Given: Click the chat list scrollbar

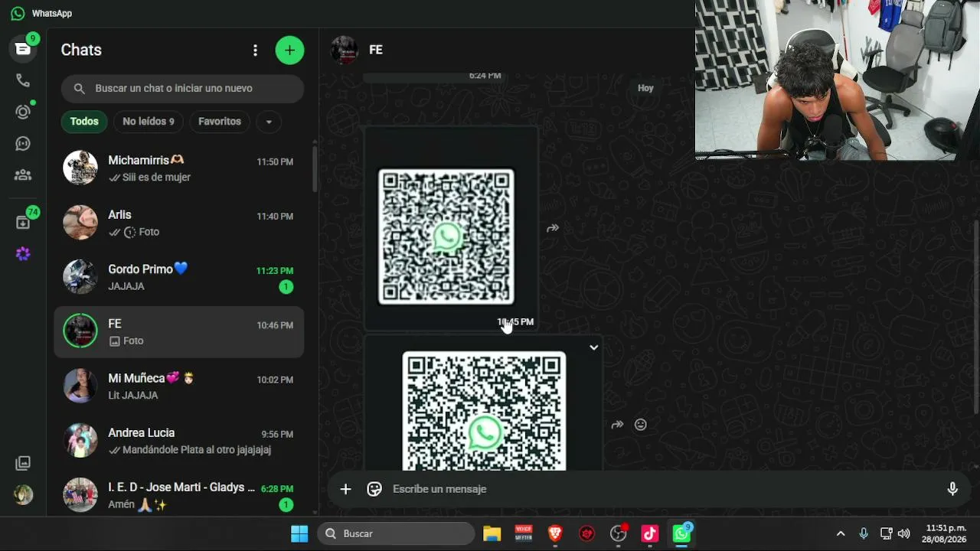Looking at the screenshot, I should [315, 168].
